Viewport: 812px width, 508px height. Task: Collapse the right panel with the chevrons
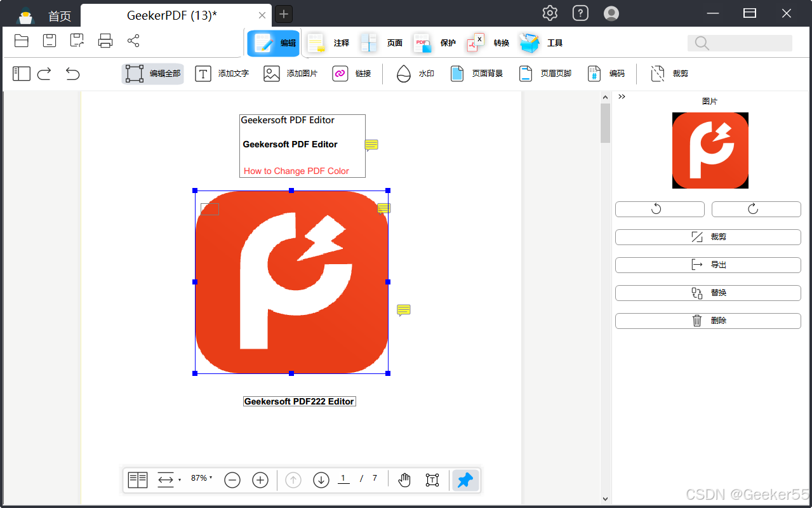[622, 97]
